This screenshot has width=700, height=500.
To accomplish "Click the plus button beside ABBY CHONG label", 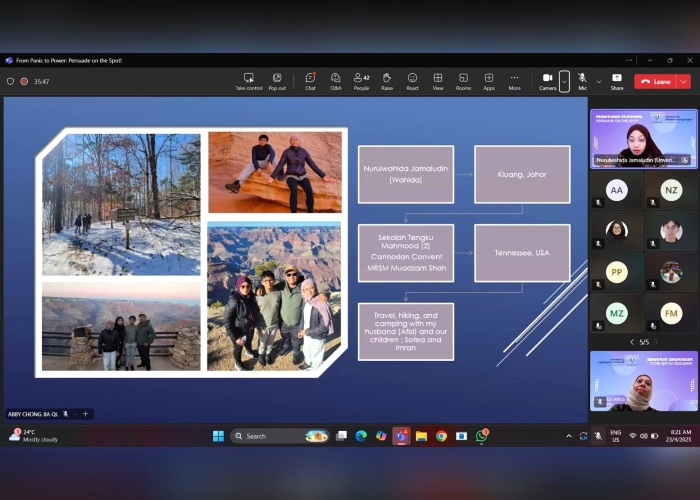I will click(x=85, y=414).
